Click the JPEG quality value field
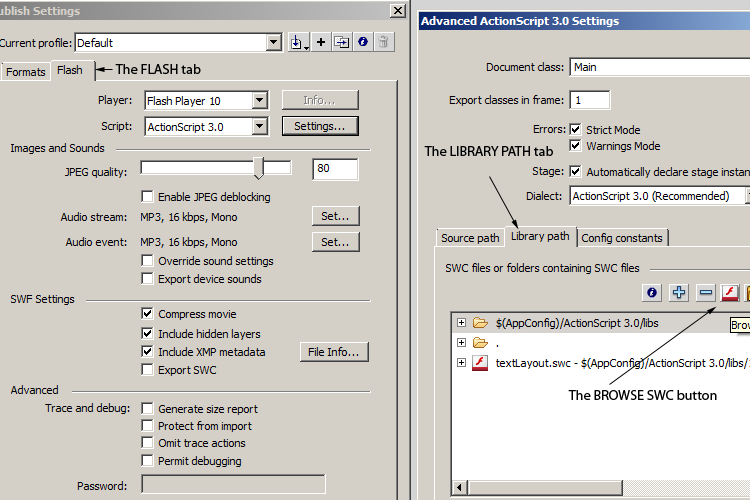 tap(335, 169)
